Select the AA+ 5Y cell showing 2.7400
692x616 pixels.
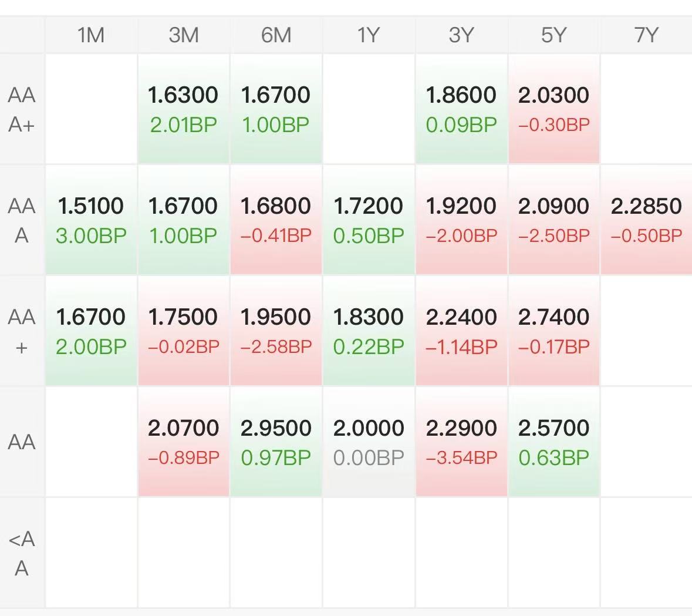click(x=553, y=331)
